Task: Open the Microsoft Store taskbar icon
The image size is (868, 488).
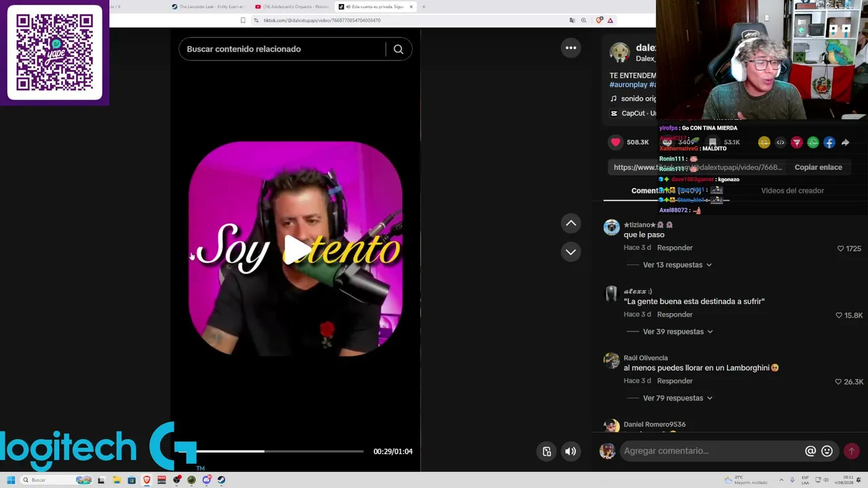Action: point(132,480)
